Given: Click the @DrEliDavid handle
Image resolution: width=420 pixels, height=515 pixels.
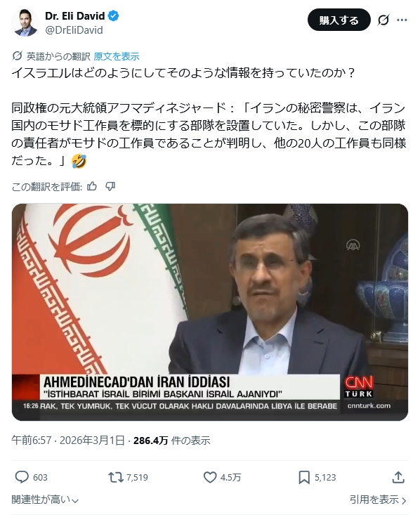Looking at the screenshot, I should pyautogui.click(x=74, y=30).
